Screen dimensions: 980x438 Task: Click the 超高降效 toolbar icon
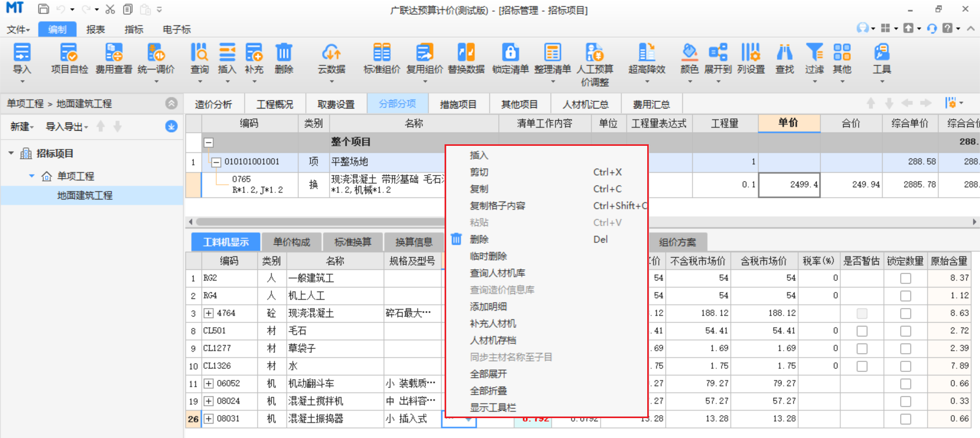coord(647,53)
